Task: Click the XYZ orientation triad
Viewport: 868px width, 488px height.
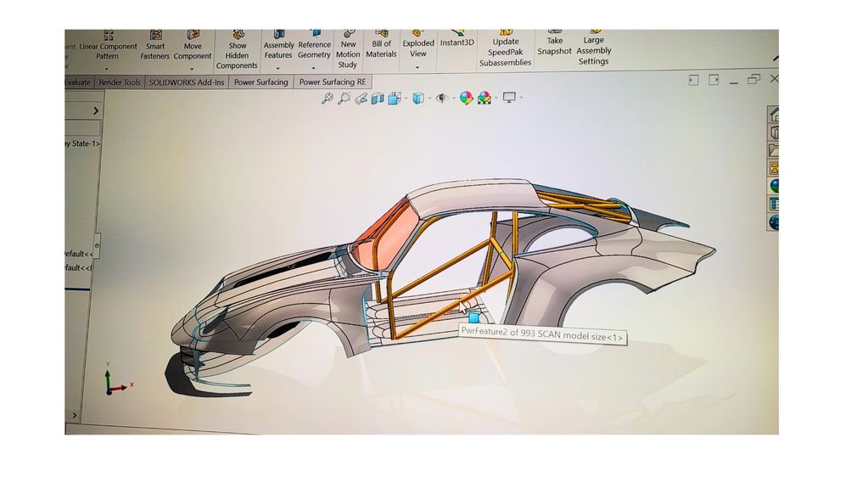Action: tap(117, 380)
